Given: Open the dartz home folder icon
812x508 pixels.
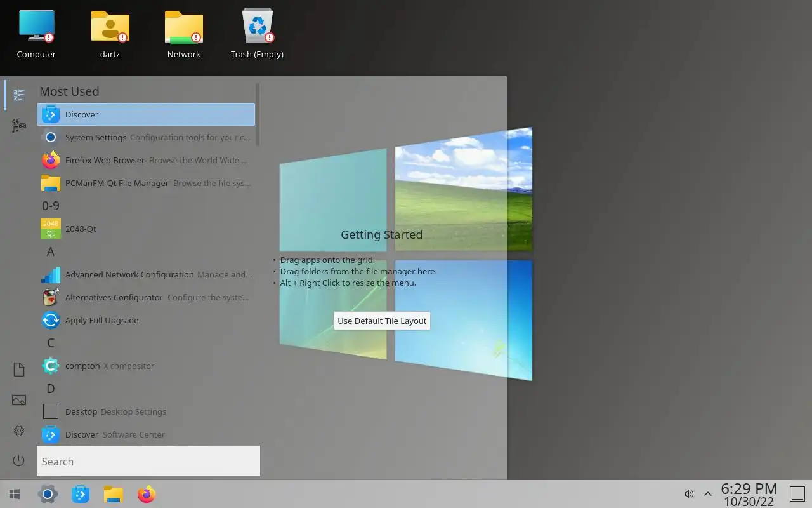Looking at the screenshot, I should point(110,34).
